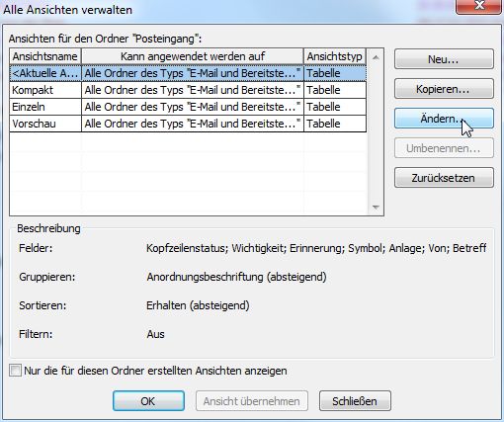Confirm with the OK button
Image resolution: width=504 pixels, height=422 pixels.
click(148, 401)
